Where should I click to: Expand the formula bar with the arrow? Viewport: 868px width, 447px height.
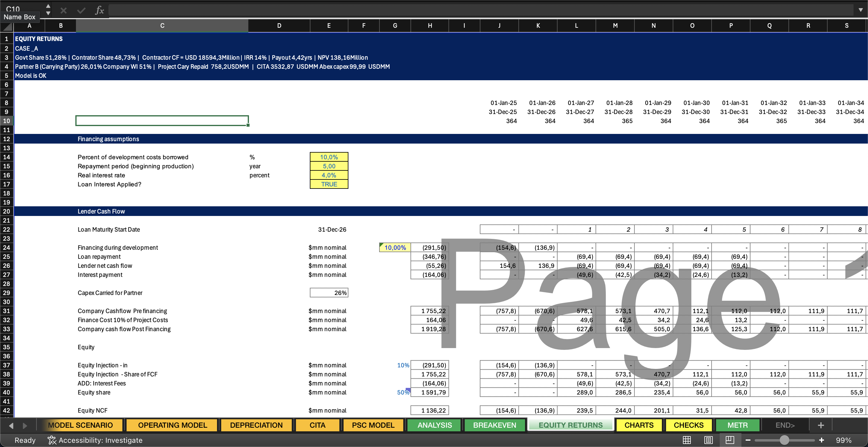tap(860, 10)
